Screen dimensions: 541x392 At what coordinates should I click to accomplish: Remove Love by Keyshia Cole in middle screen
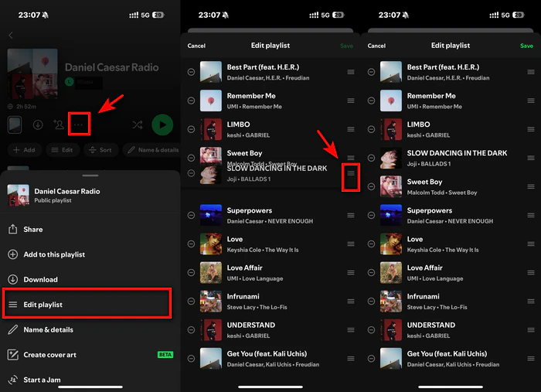(191, 244)
